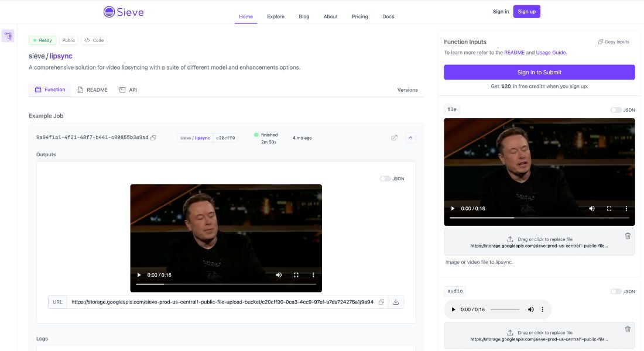The height and width of the screenshot is (351, 644).
Task: Open the audio player's options menu
Action: (x=542, y=309)
